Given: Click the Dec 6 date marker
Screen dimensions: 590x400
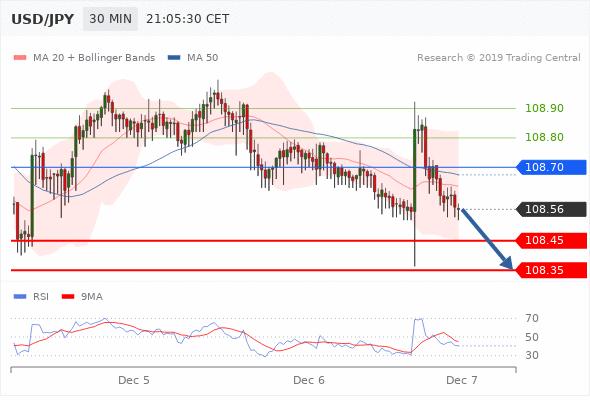Looking at the screenshot, I should [309, 380].
